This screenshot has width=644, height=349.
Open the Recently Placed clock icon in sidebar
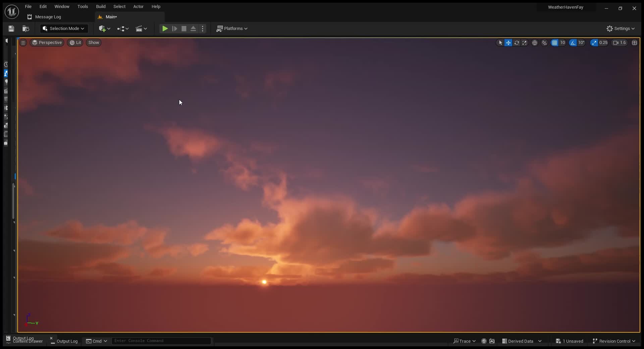click(6, 64)
